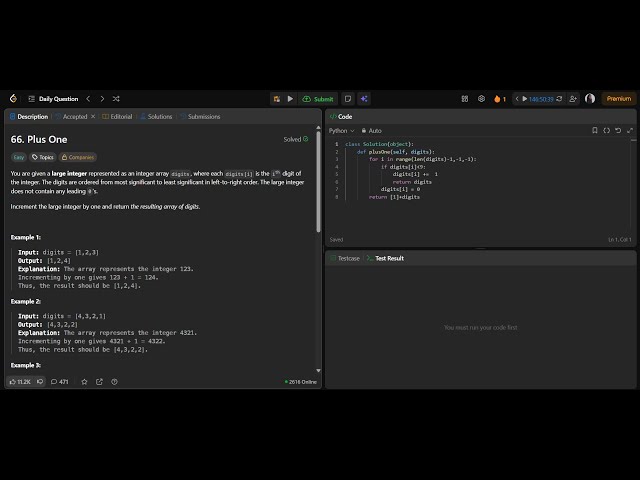Open the Testcase tab
Image resolution: width=640 pixels, height=480 pixels.
coord(345,258)
